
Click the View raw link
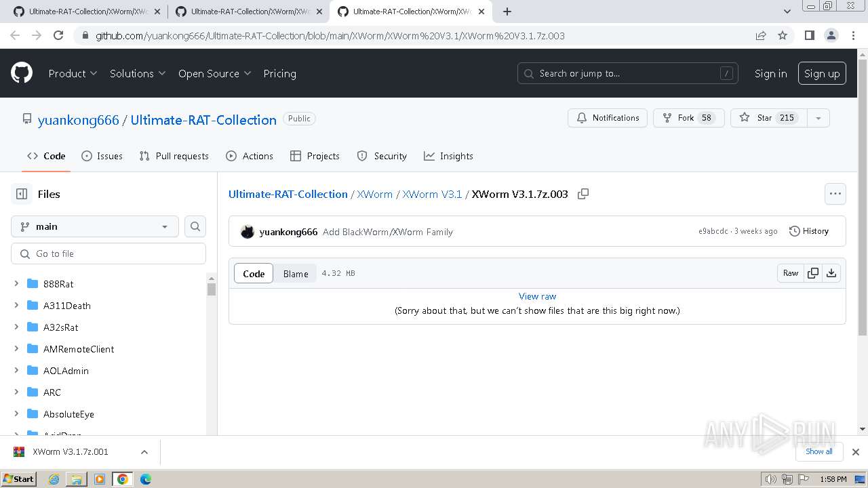click(x=537, y=296)
